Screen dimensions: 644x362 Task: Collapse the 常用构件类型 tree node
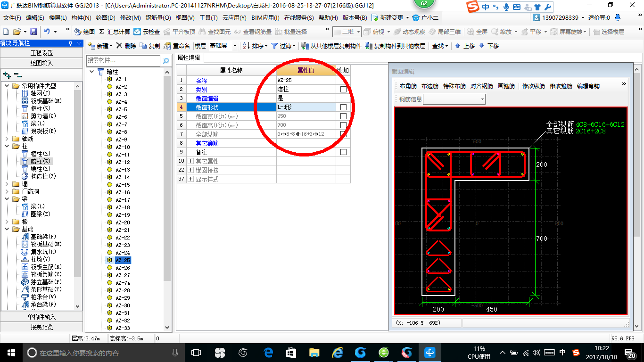point(7,86)
